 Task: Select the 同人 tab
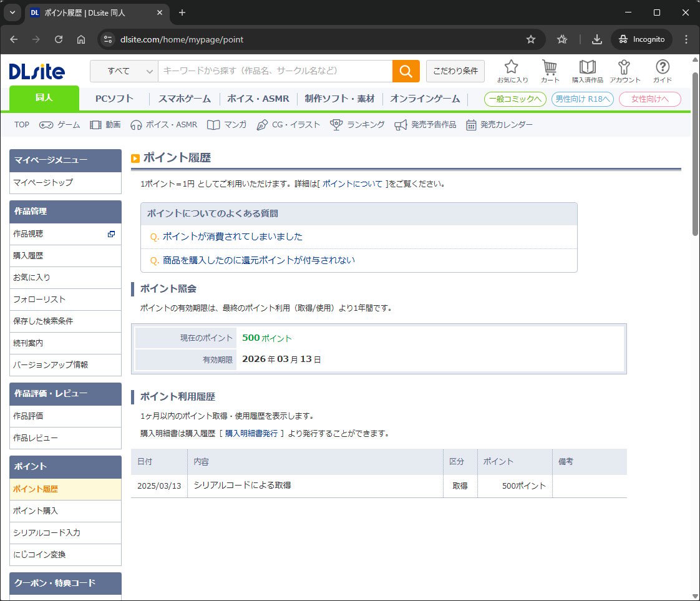44,98
